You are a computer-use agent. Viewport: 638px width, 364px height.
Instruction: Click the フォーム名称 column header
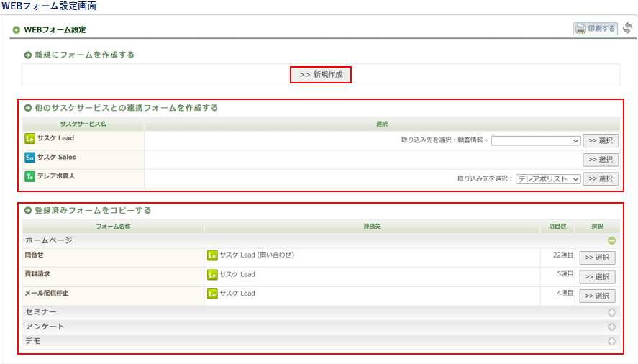pyautogui.click(x=113, y=227)
